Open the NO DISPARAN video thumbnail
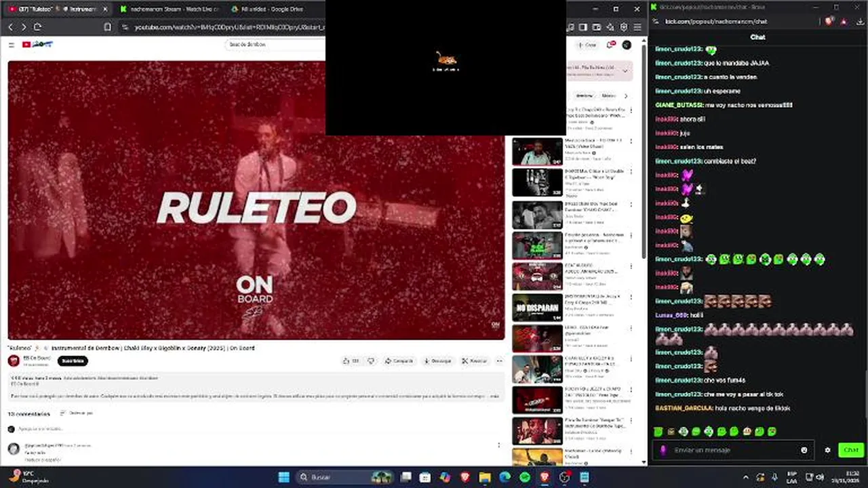 coord(537,308)
